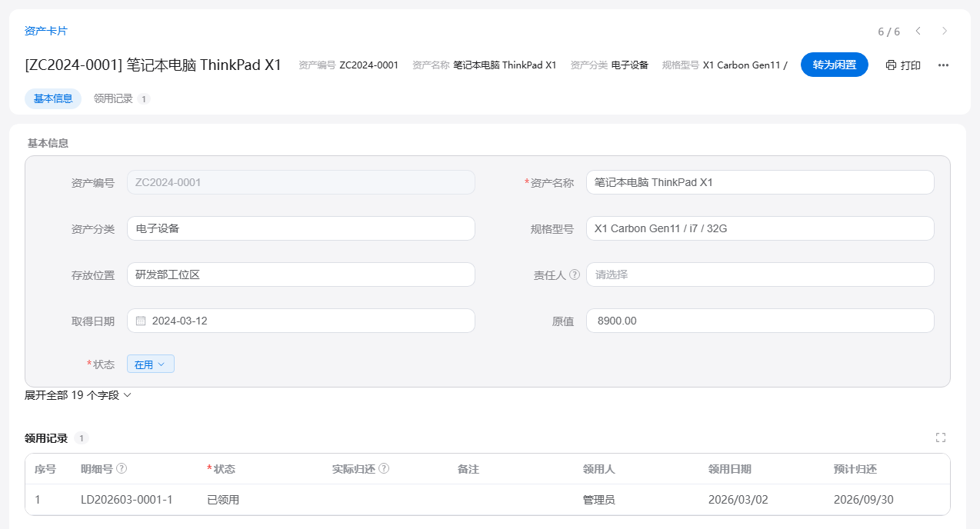Image resolution: width=980 pixels, height=529 pixels.
Task: Edit the 资产名称 input field
Action: [x=760, y=182]
